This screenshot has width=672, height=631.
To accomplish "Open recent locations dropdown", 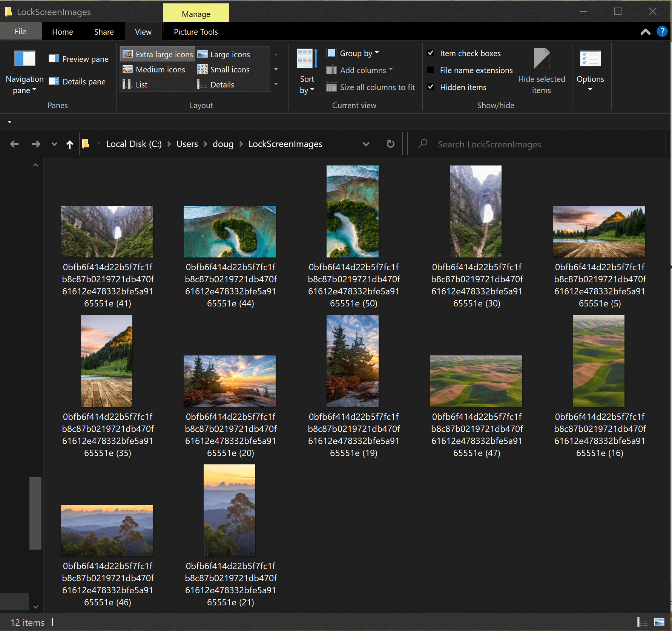I will 54,144.
